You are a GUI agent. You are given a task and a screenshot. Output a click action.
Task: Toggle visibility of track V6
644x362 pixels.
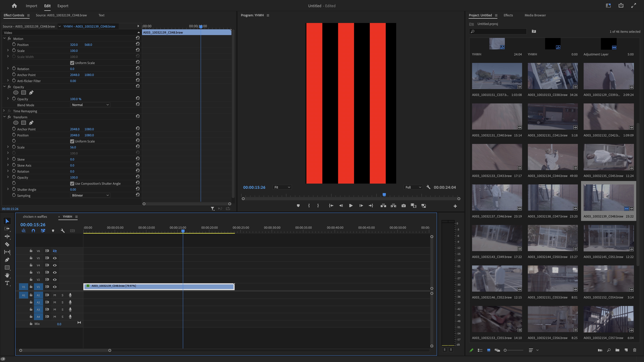[55, 251]
